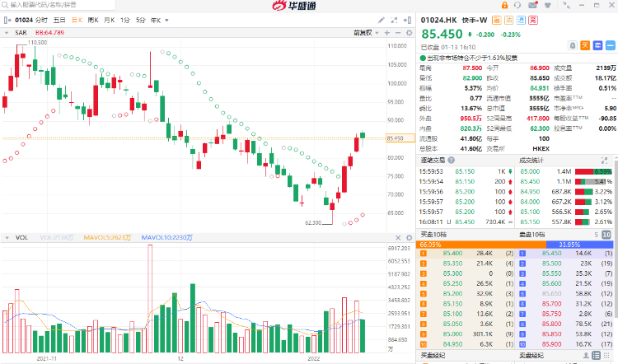The height and width of the screenshot is (364, 618).
Task: Select the 年K chart tab
Action: tap(156, 20)
